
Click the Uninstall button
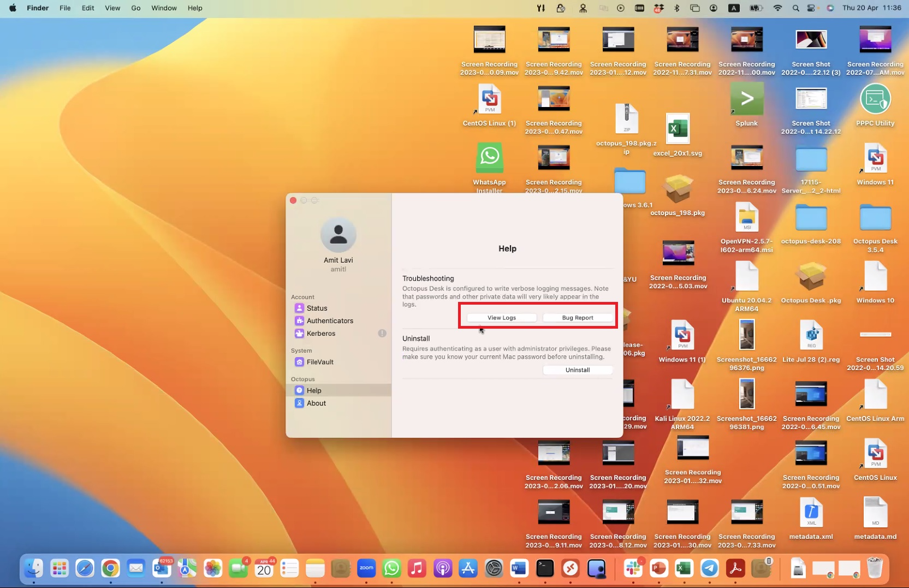[578, 370]
